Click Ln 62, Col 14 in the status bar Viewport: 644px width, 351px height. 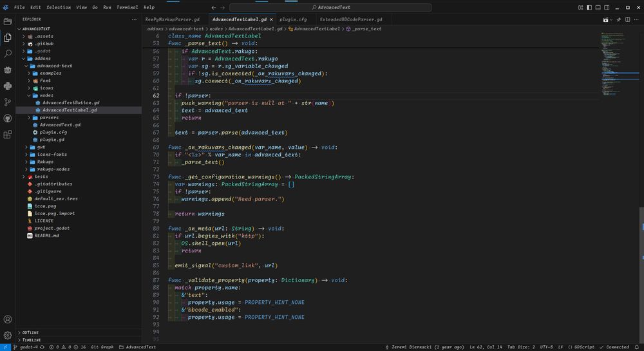click(486, 347)
